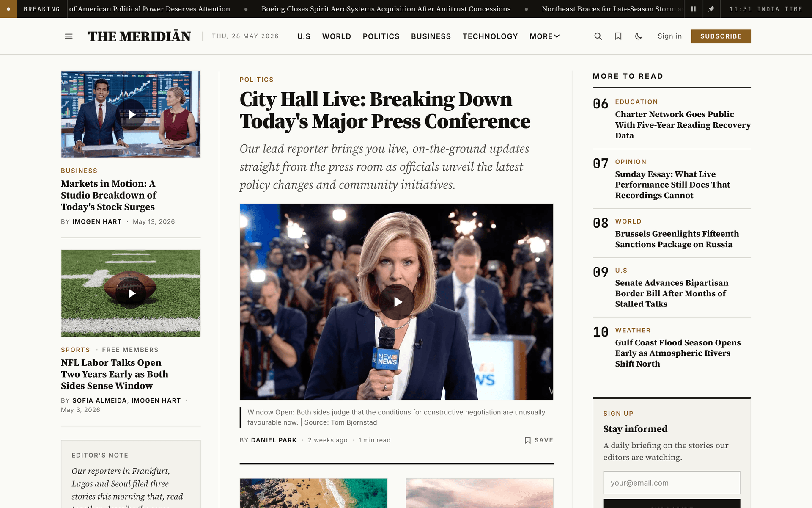812x508 pixels.
Task: Open Gulf Coast Flood Season story
Action: click(678, 353)
